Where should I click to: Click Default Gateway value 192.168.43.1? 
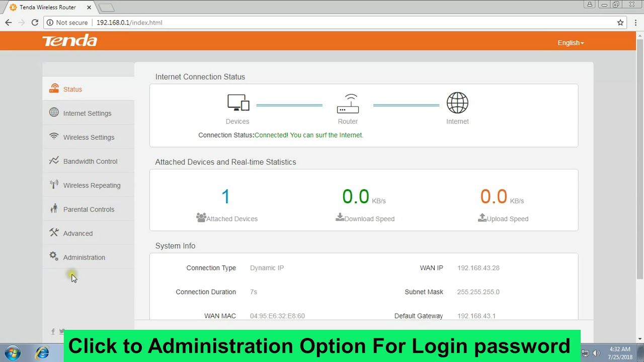click(476, 316)
